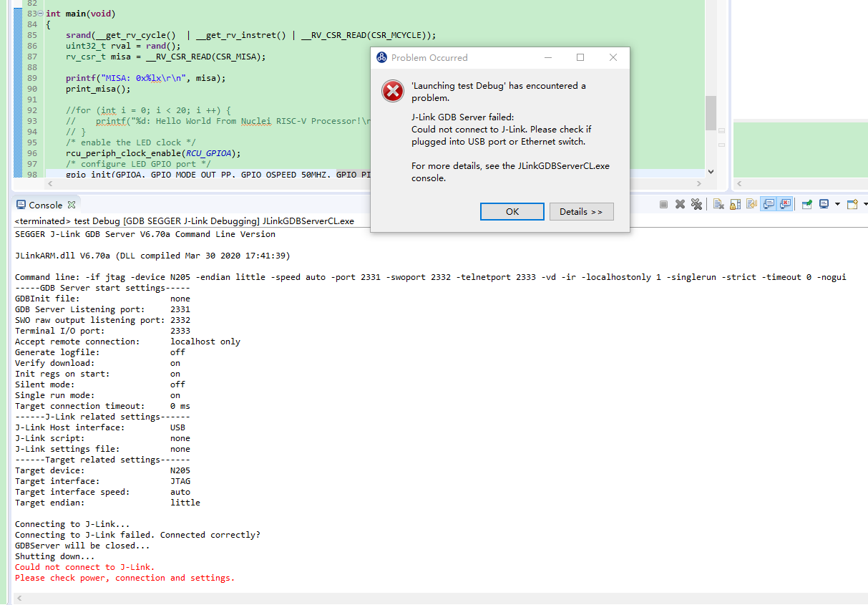Collapse the main function fold at line 83
Screen dimensions: 868x605
tap(40, 14)
